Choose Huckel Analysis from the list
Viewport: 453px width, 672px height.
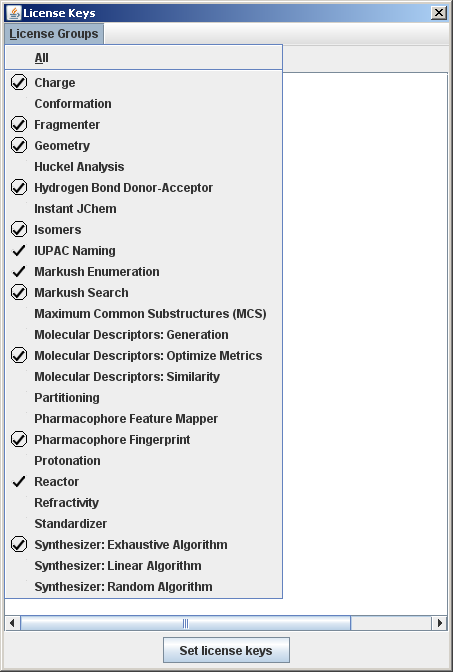tap(144, 167)
